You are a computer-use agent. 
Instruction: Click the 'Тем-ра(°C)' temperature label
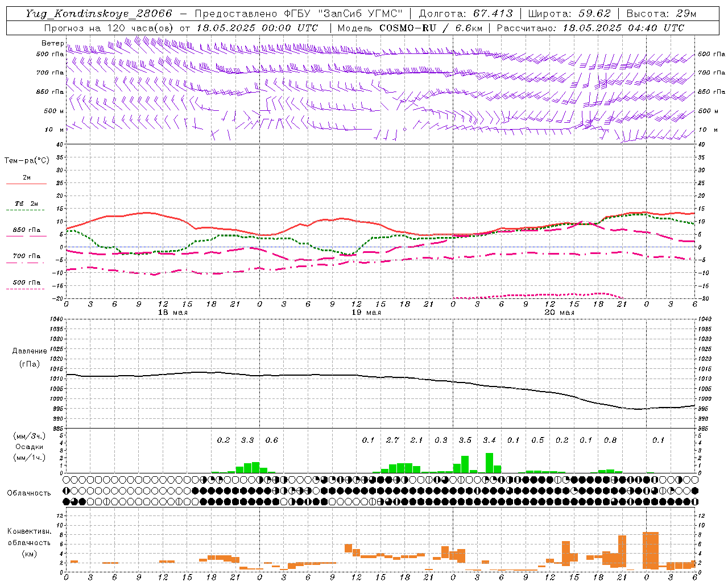click(x=27, y=161)
